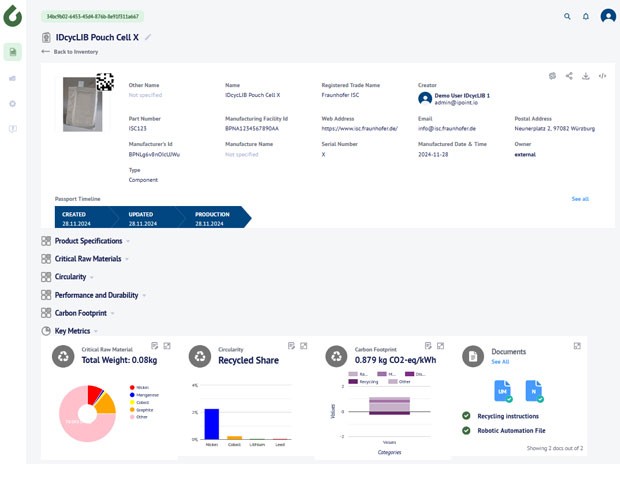Click the Documents round page icon

click(x=473, y=356)
